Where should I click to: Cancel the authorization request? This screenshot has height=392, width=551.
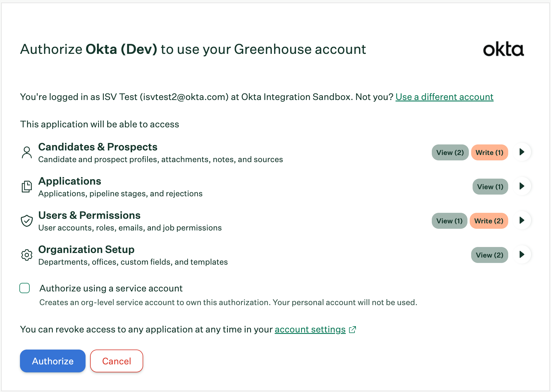pos(117,361)
